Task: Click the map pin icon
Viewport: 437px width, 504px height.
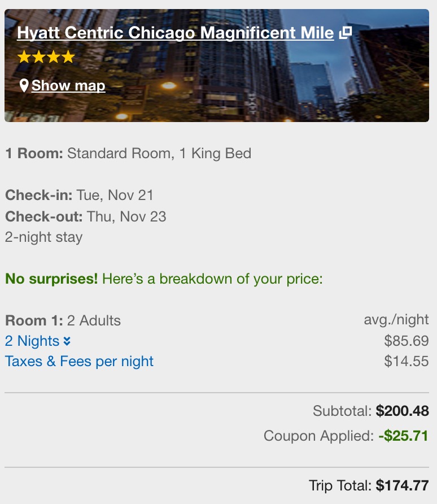Action: 24,86
